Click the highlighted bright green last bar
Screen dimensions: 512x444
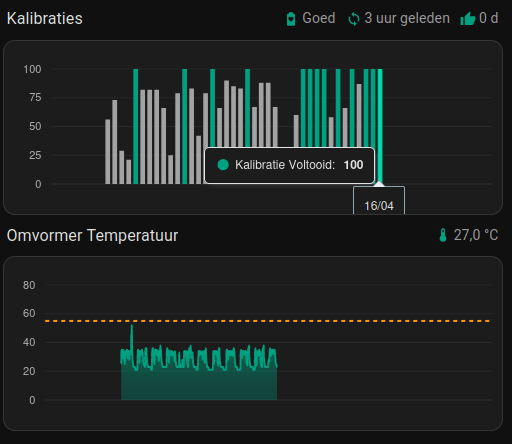point(380,126)
